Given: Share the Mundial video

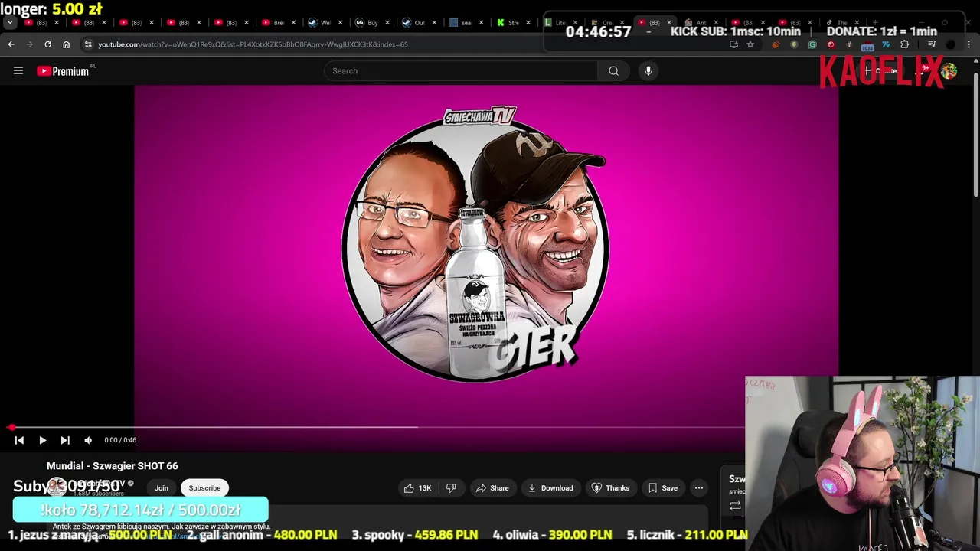Looking at the screenshot, I should coord(492,488).
